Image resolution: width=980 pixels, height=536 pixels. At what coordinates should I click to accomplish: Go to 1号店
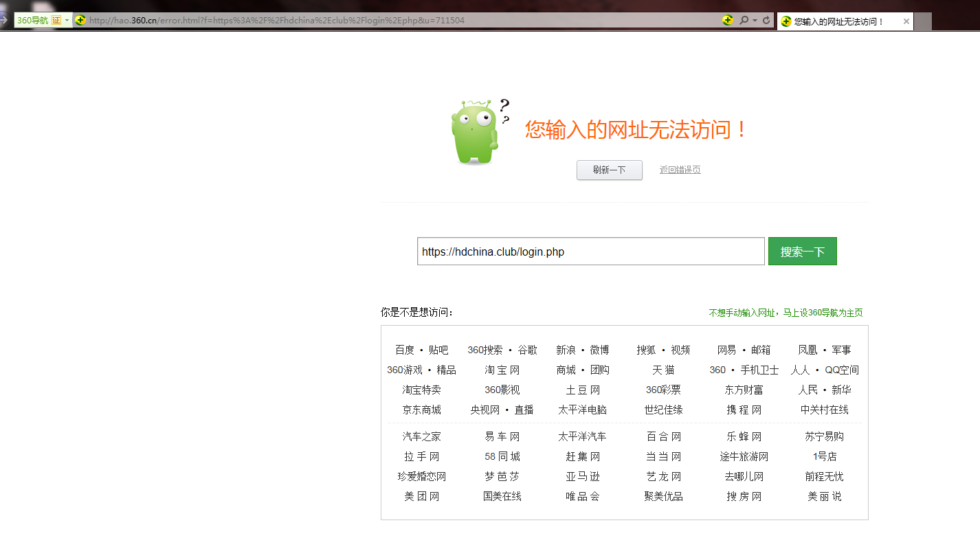(x=825, y=456)
